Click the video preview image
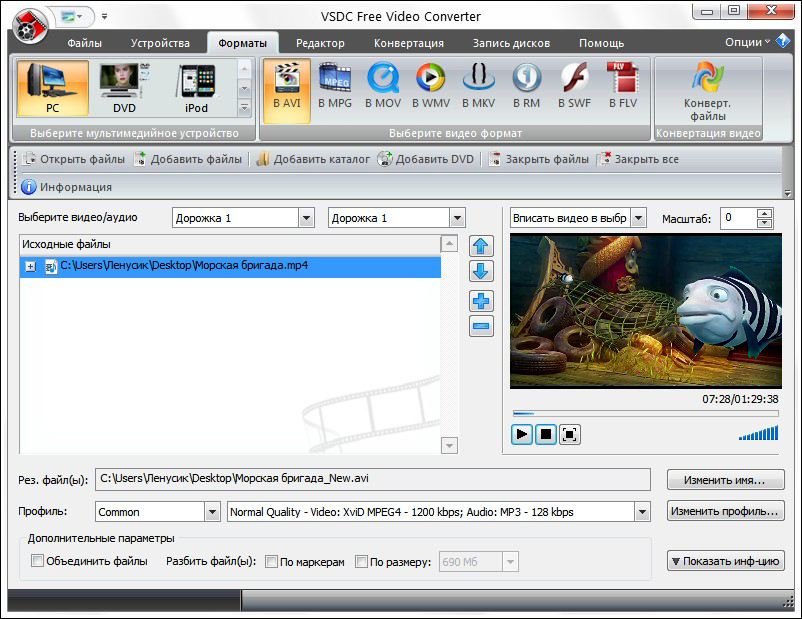Screen dimensions: 802x619 (x=645, y=311)
